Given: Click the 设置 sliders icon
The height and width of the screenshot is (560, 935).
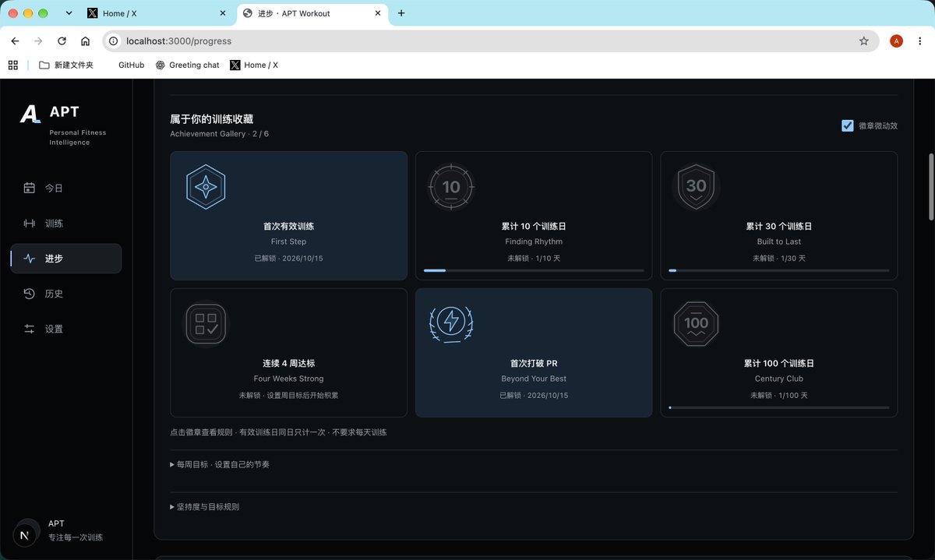Looking at the screenshot, I should click(x=30, y=329).
